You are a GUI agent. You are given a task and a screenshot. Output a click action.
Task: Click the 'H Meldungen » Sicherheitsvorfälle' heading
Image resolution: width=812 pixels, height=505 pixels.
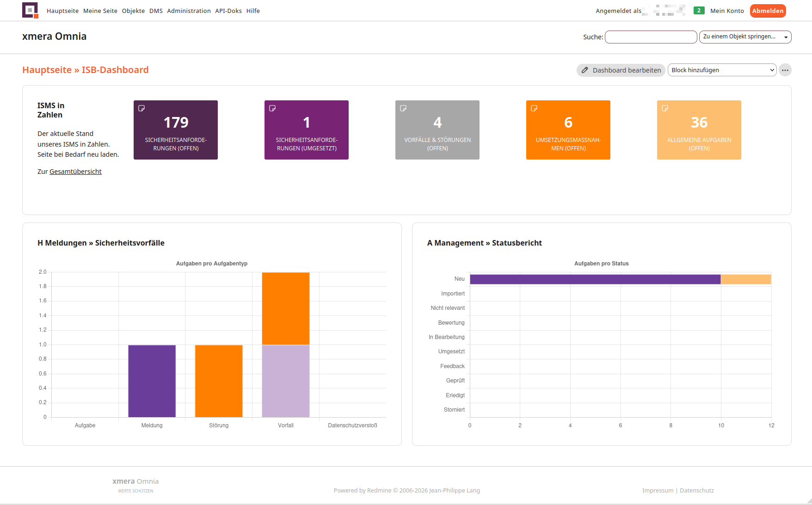(101, 243)
